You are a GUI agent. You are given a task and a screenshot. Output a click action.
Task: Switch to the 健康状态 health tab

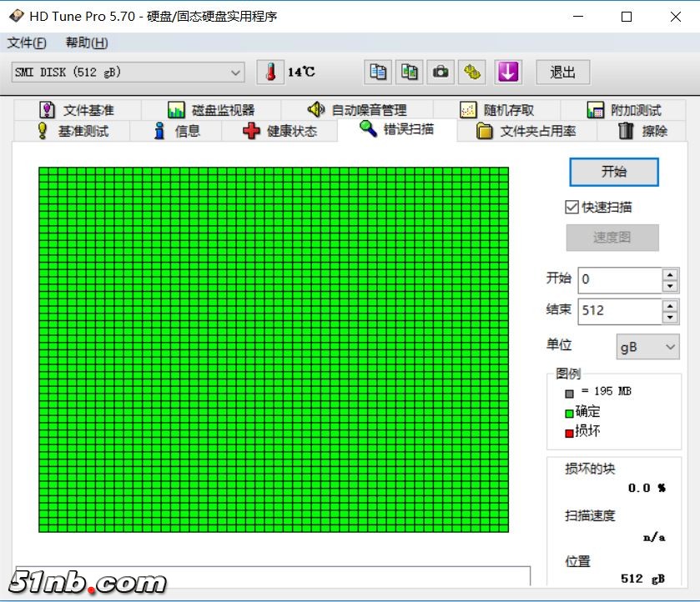pos(280,131)
